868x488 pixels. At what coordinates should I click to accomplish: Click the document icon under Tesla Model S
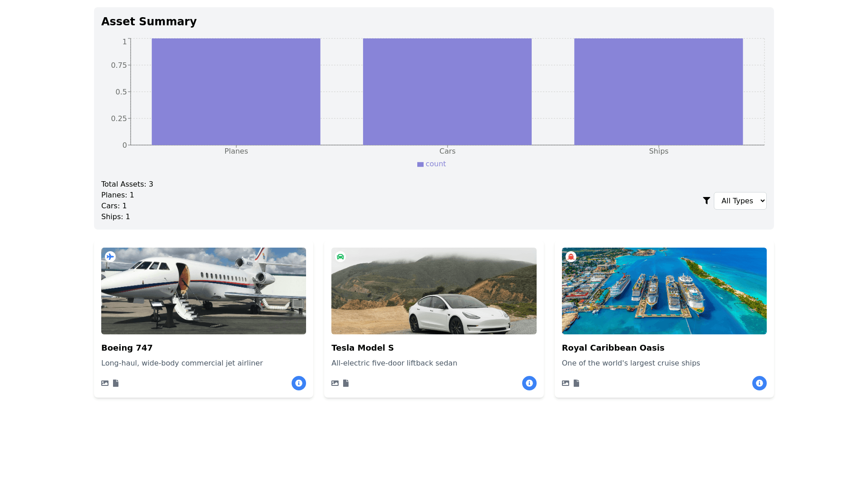[x=346, y=383]
